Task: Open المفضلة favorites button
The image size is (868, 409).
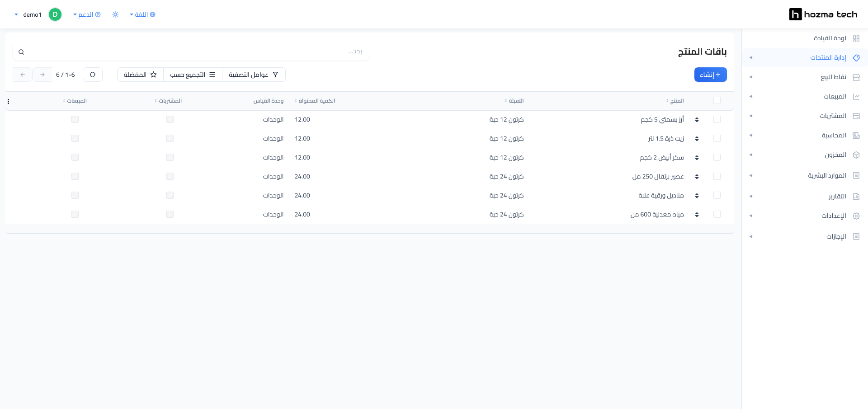Action: coord(140,75)
